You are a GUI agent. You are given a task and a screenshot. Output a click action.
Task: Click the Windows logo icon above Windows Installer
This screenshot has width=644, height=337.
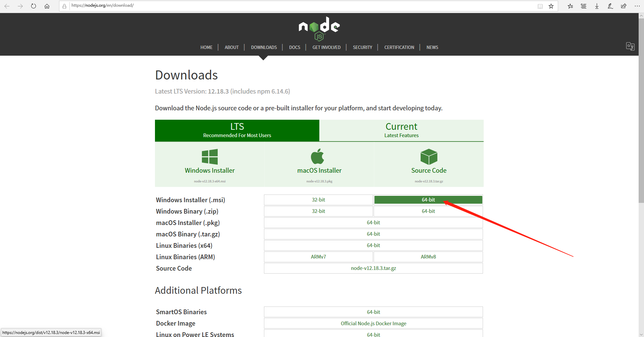[x=210, y=157]
